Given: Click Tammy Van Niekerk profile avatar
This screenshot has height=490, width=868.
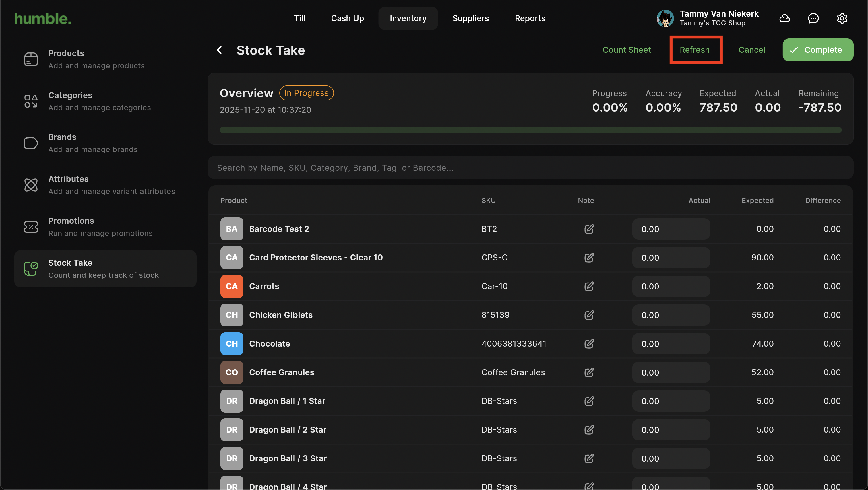Looking at the screenshot, I should [665, 18].
